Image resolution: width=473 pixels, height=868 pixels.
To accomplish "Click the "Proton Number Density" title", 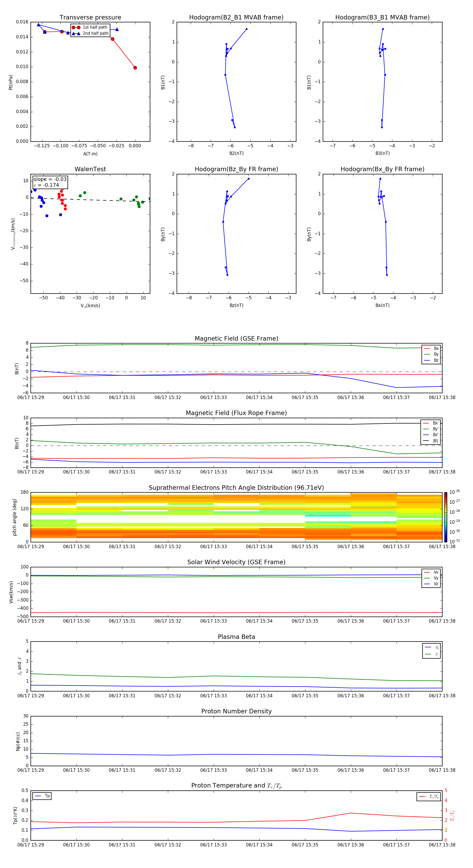I will [236, 711].
